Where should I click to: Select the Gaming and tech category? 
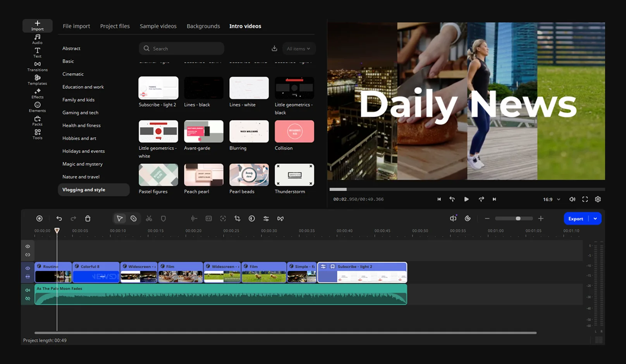pos(81,113)
